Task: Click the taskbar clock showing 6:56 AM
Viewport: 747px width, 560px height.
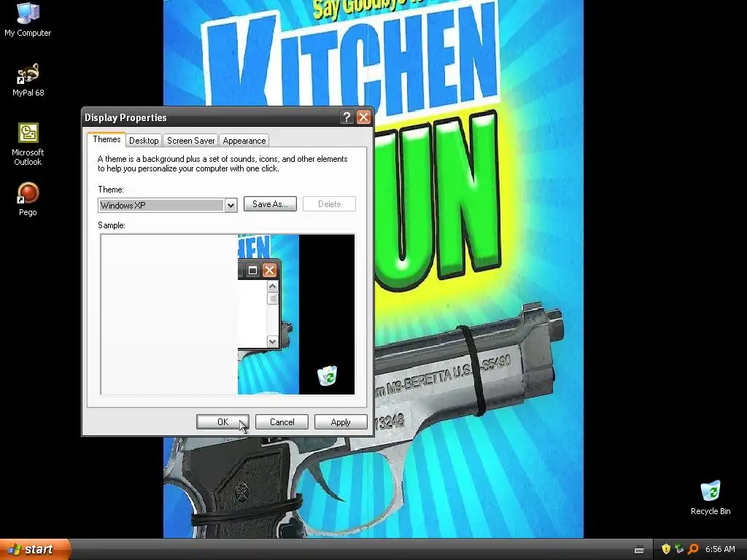Action: click(x=720, y=549)
